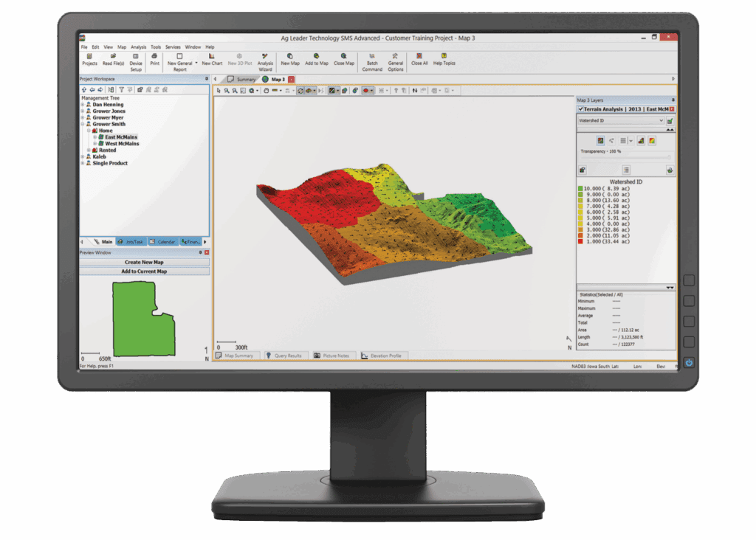Open the Projects toolbar icon
Screen dimensions: 756x540
pyautogui.click(x=89, y=58)
